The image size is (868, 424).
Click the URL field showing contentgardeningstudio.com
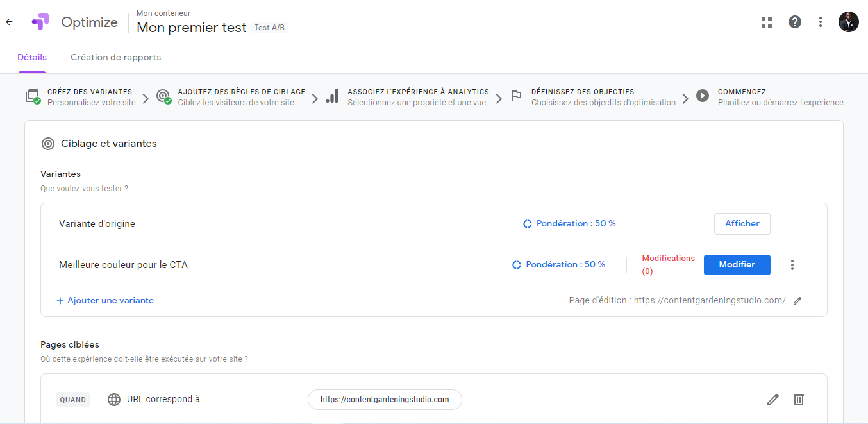(x=385, y=399)
